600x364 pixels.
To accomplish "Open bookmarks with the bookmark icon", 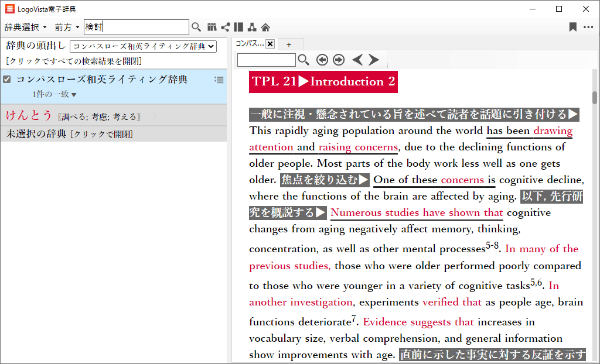I will [572, 27].
